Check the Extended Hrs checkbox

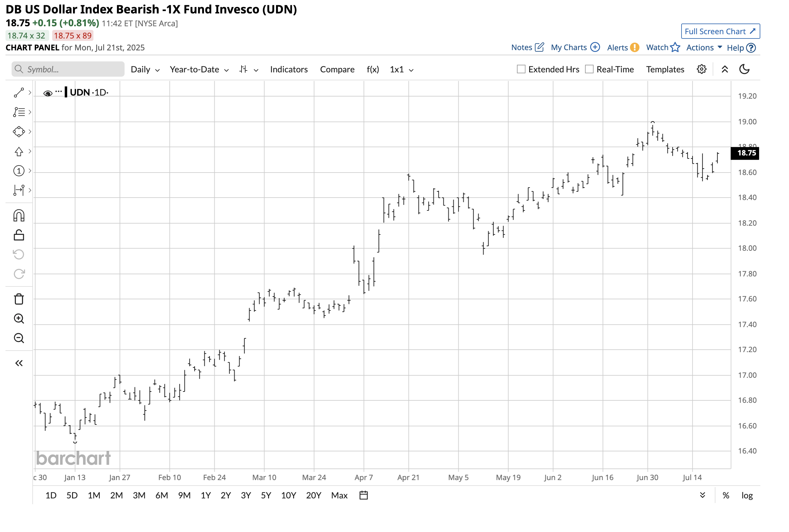[x=521, y=69]
